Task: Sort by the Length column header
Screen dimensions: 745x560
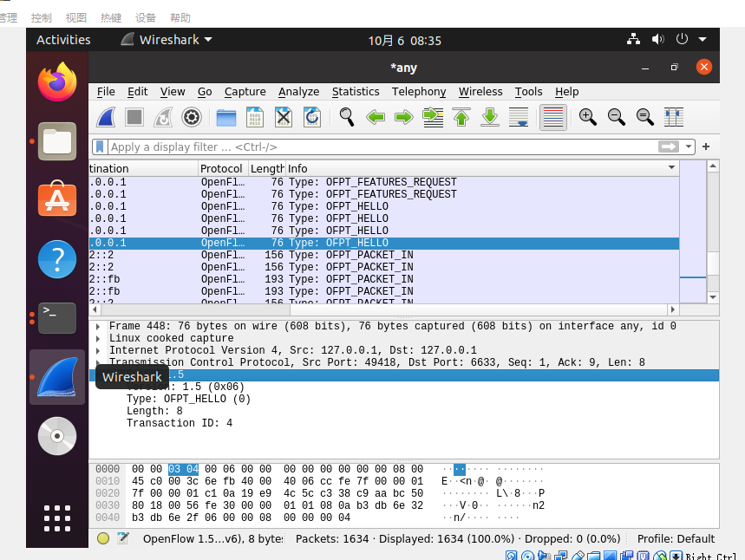Action: tap(266, 169)
